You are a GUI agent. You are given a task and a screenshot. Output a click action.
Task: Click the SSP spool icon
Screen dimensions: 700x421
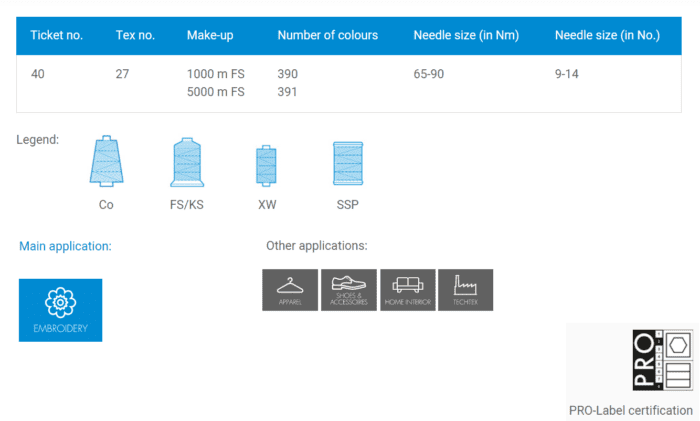coord(347,164)
